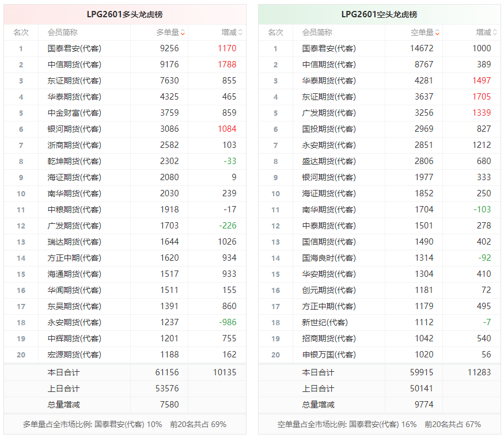Select 新世纪(代客) row

point(380,322)
